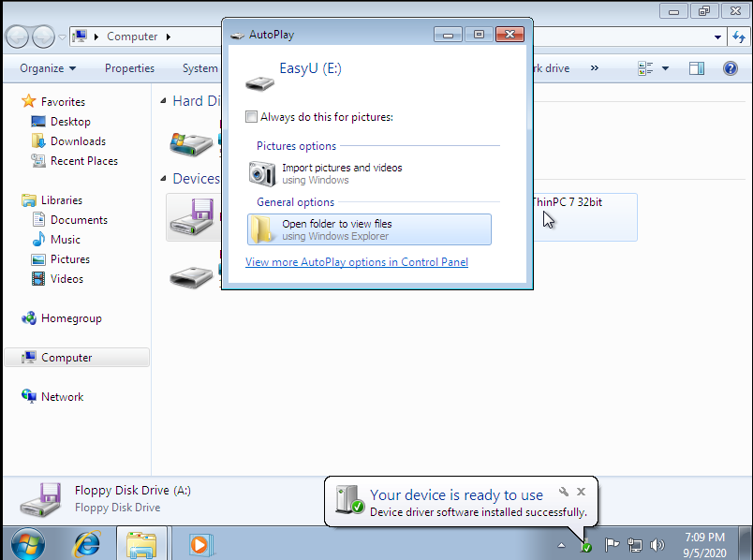Open notification balloon wrench options
This screenshot has width=753, height=560.
click(564, 492)
